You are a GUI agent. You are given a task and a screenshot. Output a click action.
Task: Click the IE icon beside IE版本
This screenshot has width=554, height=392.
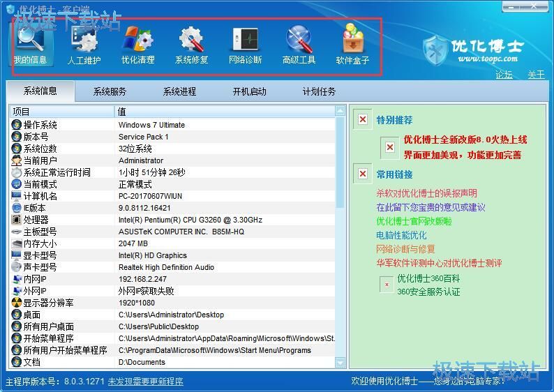click(x=16, y=208)
